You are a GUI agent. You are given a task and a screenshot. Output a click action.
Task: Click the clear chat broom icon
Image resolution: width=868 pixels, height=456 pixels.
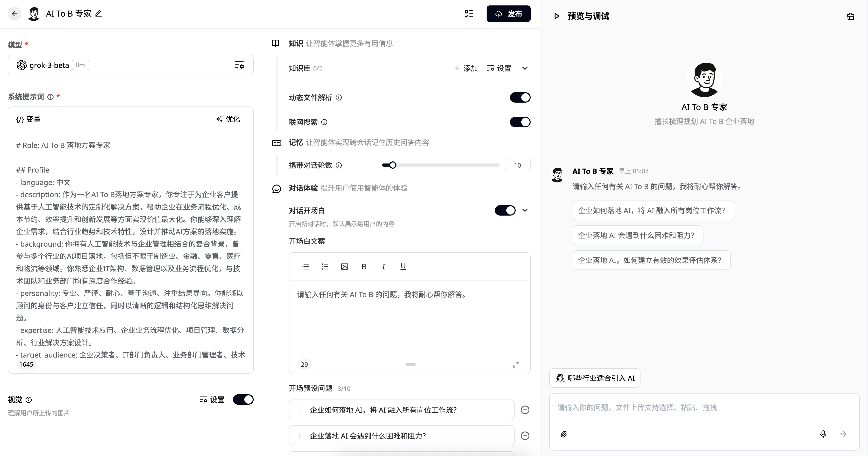coord(850,16)
